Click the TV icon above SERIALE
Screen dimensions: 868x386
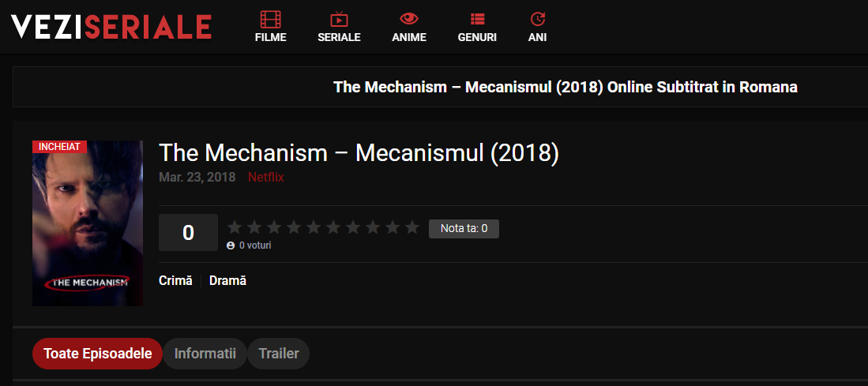click(339, 20)
